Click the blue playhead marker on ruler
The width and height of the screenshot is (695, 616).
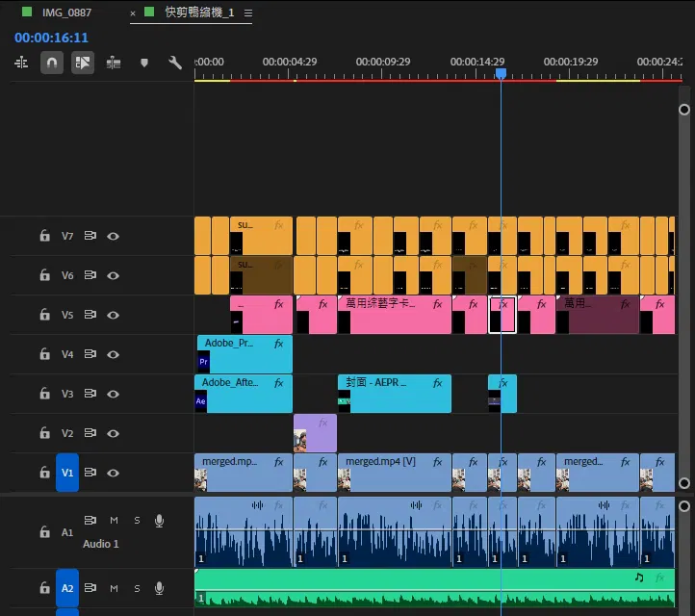point(501,73)
